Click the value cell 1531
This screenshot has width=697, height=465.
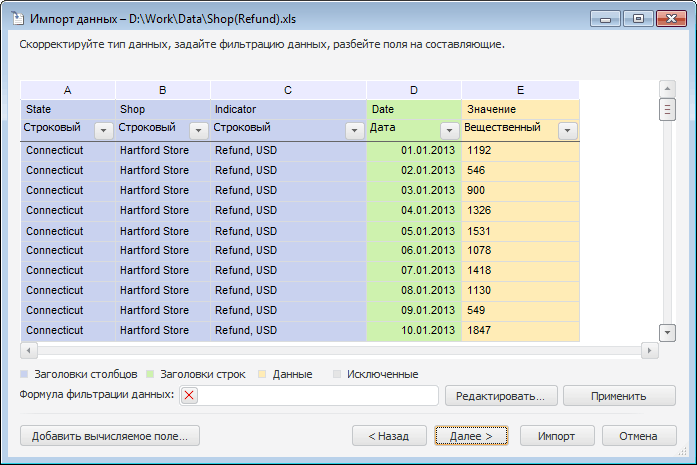tap(521, 231)
